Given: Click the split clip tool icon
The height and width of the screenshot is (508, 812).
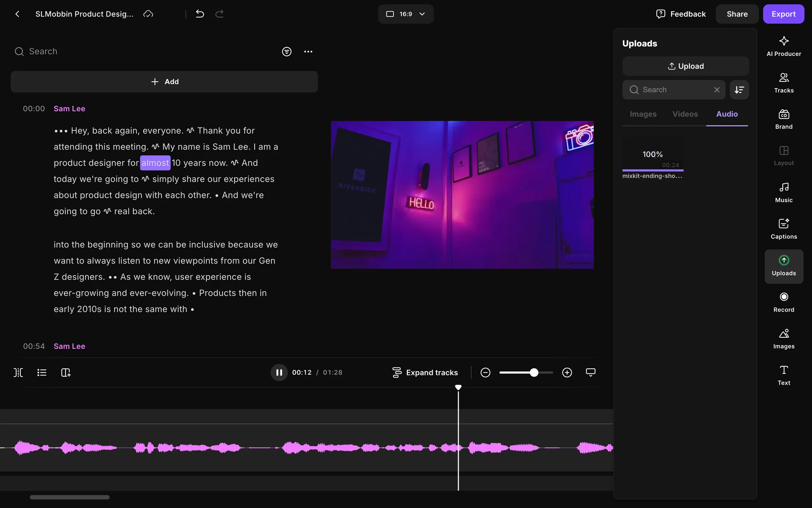Looking at the screenshot, I should click(x=18, y=373).
